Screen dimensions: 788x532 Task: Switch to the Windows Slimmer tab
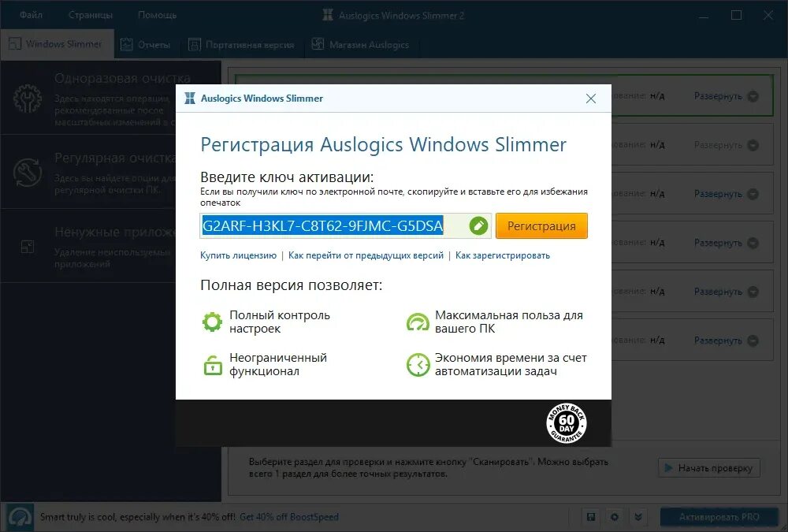(x=57, y=44)
